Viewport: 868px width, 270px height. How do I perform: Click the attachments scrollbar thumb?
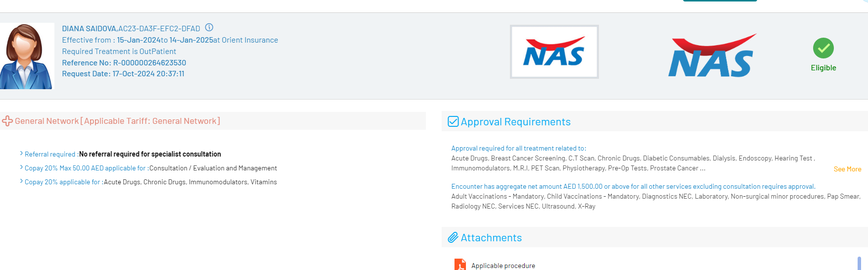[859, 264]
